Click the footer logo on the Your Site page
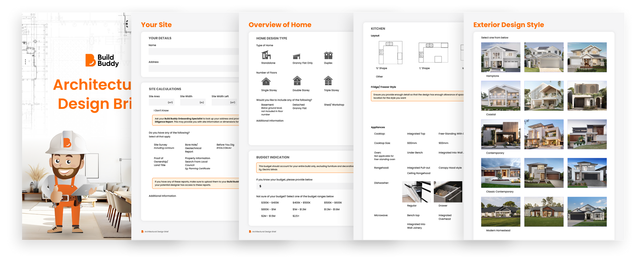Image resolution: width=644 pixels, height=257 pixels. click(x=142, y=232)
